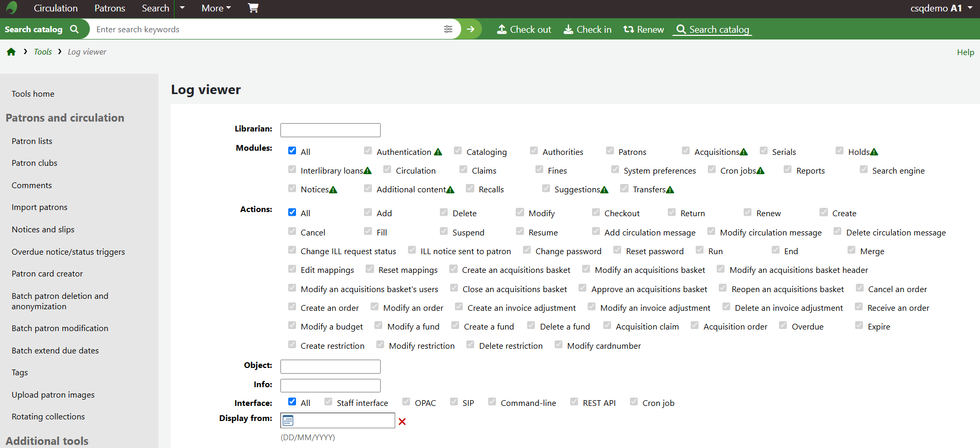This screenshot has height=448, width=980.
Task: Submit search with the arrow button
Action: point(471,29)
